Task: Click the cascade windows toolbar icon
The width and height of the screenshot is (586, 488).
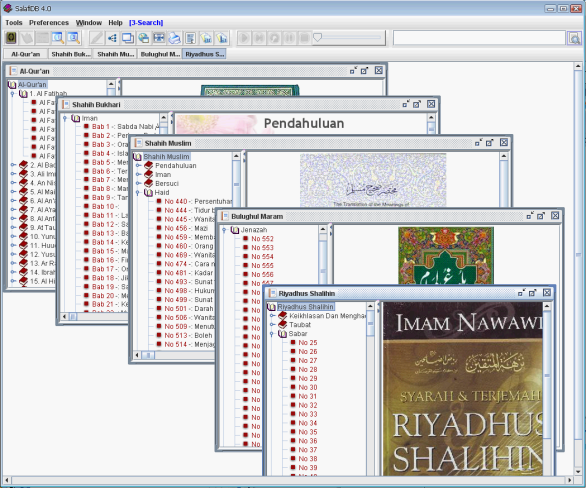Action: coord(128,38)
